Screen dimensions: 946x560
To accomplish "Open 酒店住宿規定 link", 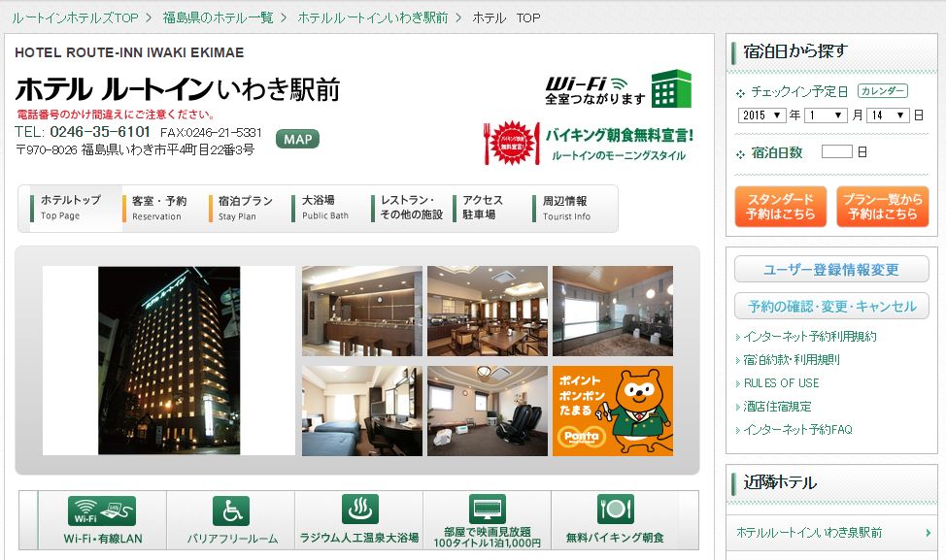I will coord(777,407).
